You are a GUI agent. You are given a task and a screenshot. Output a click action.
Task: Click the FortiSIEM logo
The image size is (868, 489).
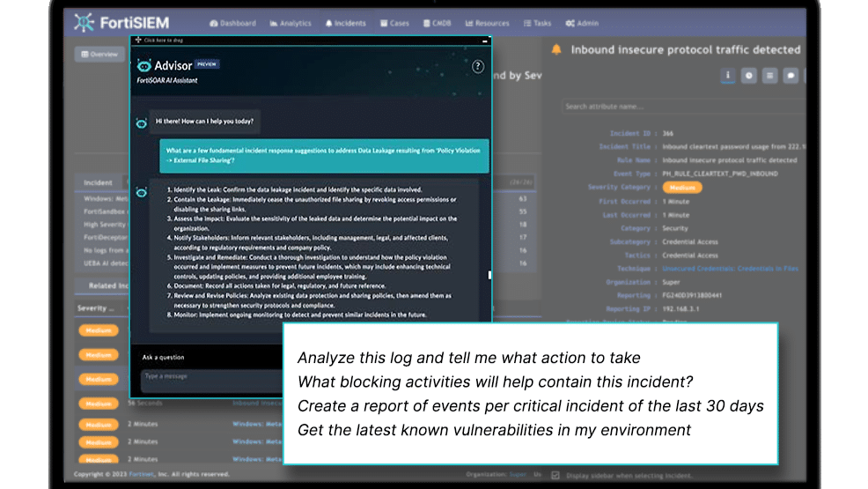coord(121,23)
